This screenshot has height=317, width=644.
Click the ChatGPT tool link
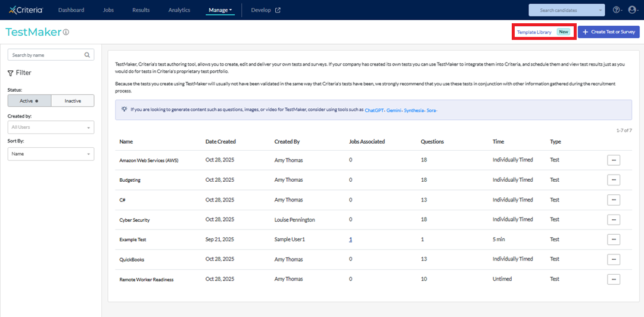[x=374, y=110]
